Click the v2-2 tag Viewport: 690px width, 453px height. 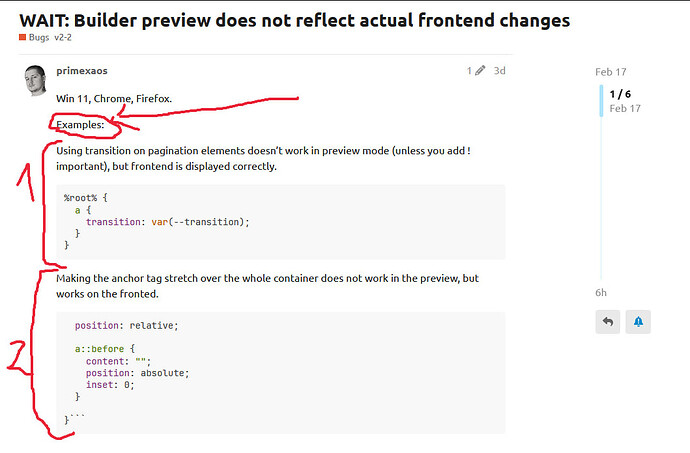click(x=63, y=37)
